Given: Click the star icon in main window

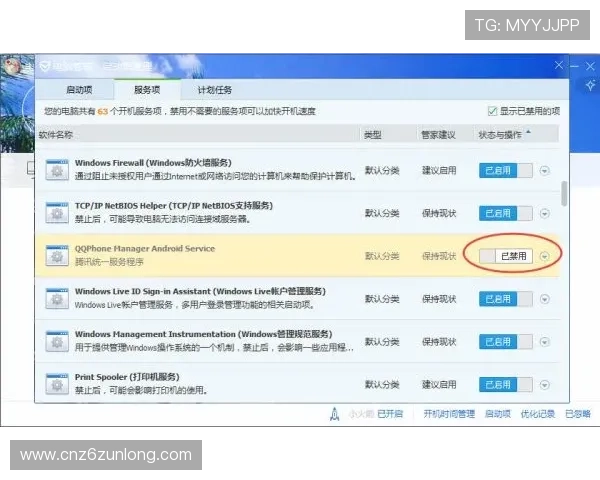Looking at the screenshot, I should tap(590, 85).
